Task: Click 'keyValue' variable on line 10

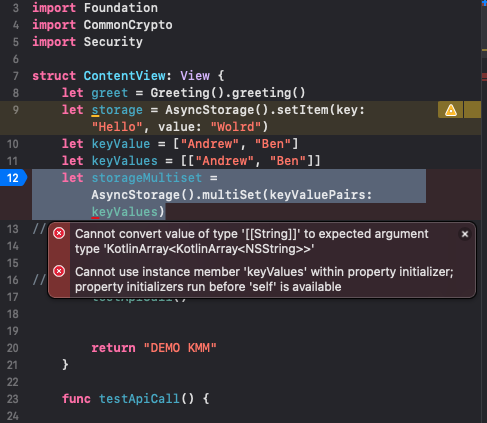Action: click(121, 144)
